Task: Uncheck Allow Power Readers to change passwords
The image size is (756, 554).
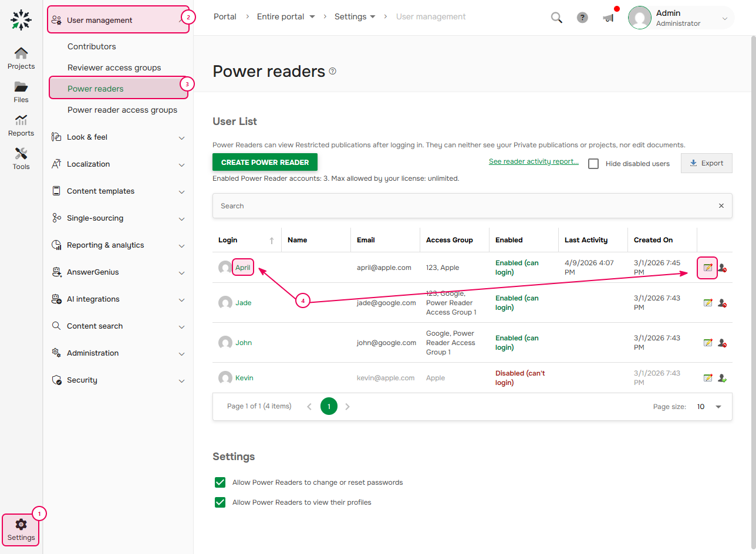Action: tap(220, 482)
